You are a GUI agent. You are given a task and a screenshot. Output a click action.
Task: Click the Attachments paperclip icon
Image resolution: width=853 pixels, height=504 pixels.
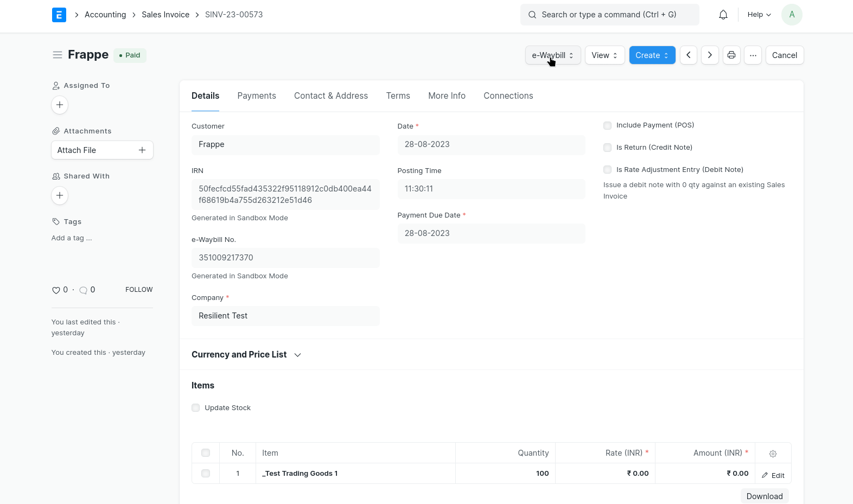56,131
